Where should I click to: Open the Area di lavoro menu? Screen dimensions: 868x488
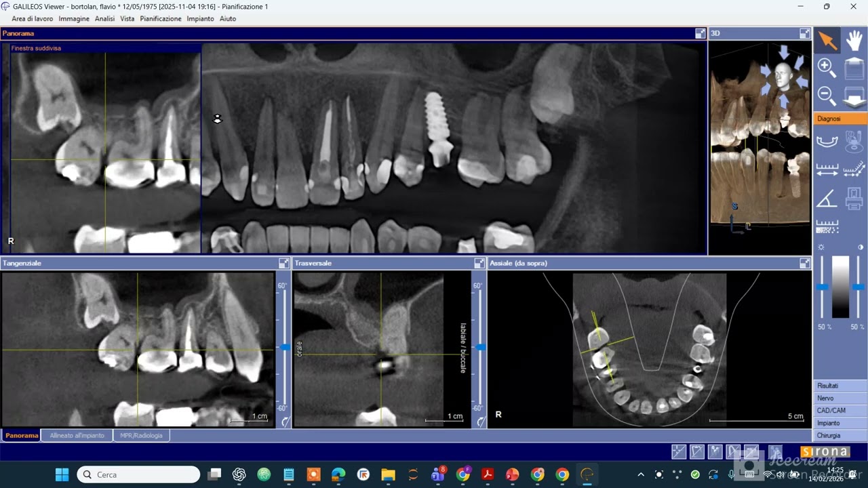point(33,19)
